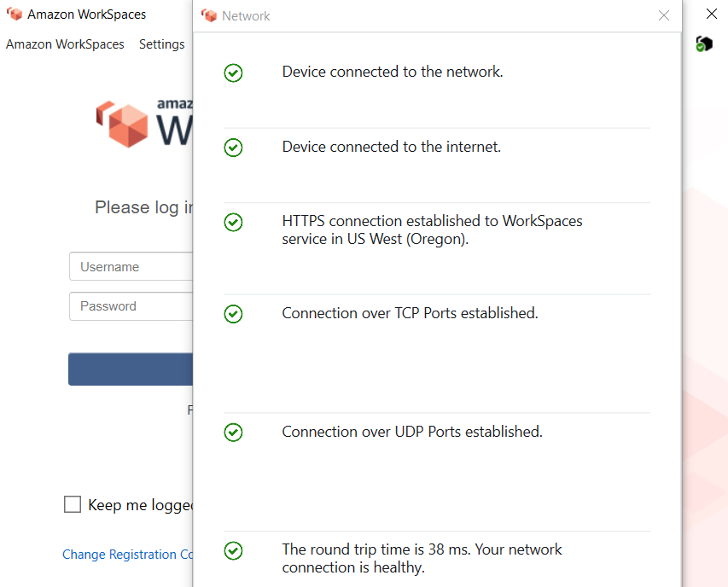728x587 pixels.
Task: Click the green check beside 'Device connected to the internet'
Action: tap(233, 148)
